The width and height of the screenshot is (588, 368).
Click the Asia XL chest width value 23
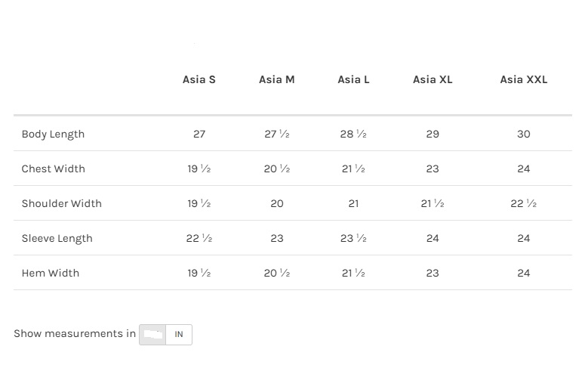point(433,169)
